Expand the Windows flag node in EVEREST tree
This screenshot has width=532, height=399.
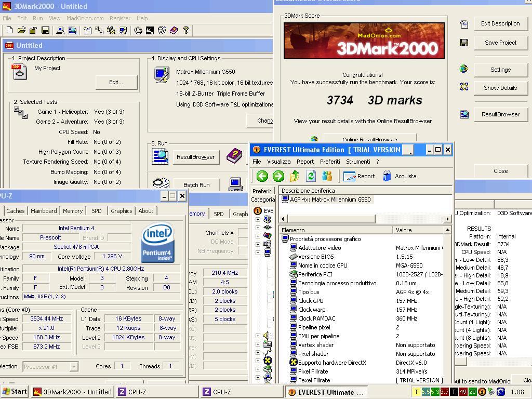tap(258, 236)
